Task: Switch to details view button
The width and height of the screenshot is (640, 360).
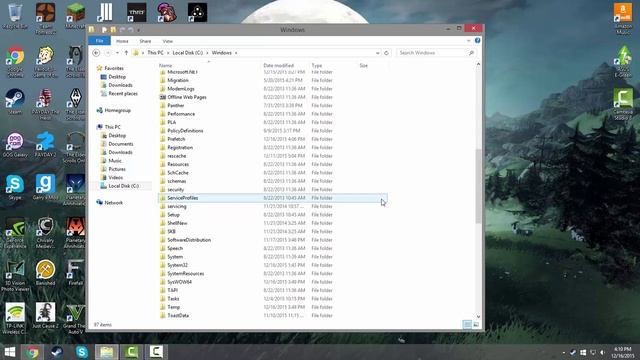Action: click(467, 324)
